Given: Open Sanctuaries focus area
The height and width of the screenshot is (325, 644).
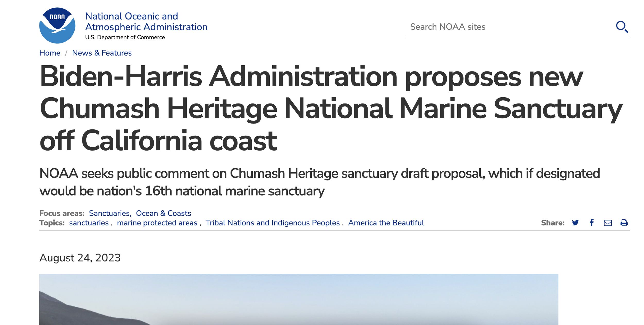Looking at the screenshot, I should [x=109, y=213].
